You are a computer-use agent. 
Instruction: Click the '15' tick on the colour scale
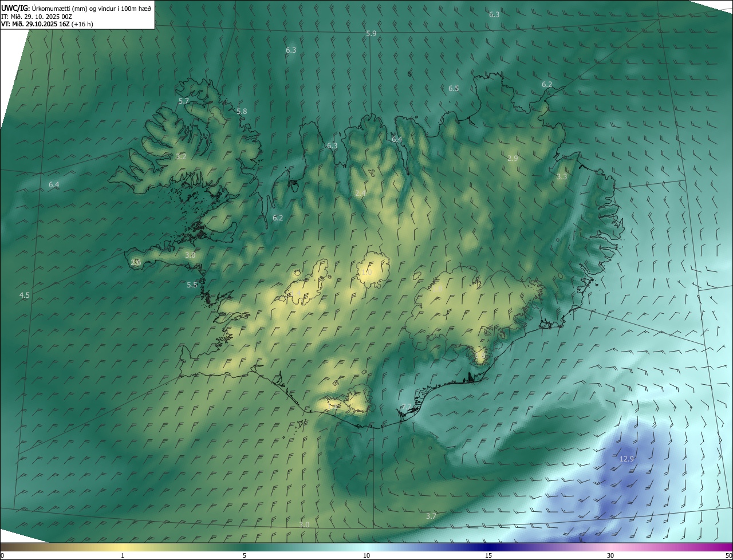pyautogui.click(x=488, y=555)
